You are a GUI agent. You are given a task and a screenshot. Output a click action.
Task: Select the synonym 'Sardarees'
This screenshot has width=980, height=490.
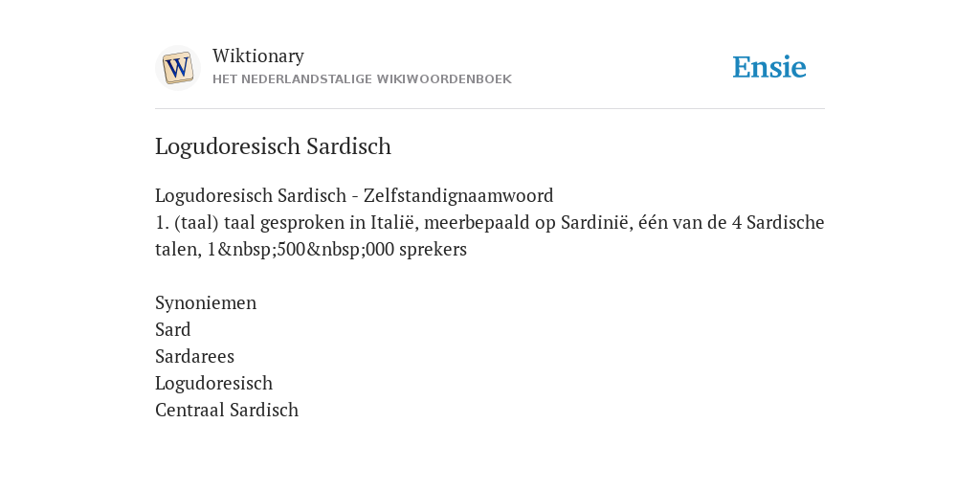[194, 356]
